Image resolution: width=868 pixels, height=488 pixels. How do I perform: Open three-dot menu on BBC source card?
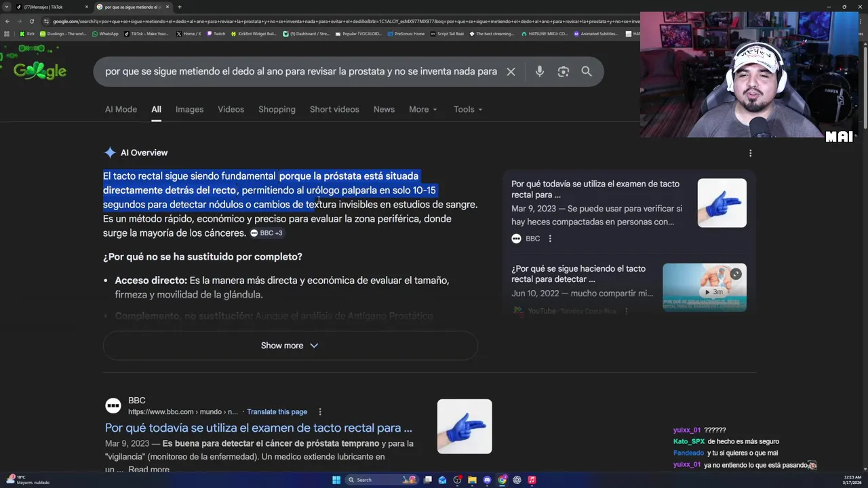pyautogui.click(x=550, y=239)
